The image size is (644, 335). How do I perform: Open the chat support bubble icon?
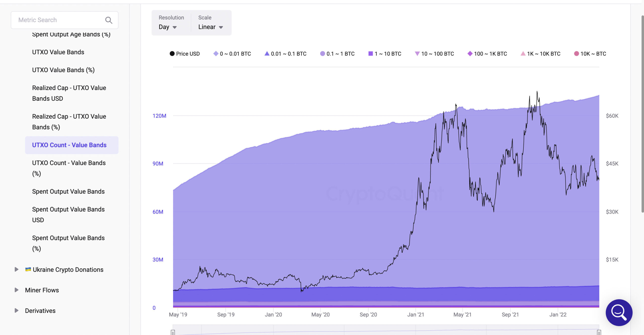pyautogui.click(x=619, y=312)
